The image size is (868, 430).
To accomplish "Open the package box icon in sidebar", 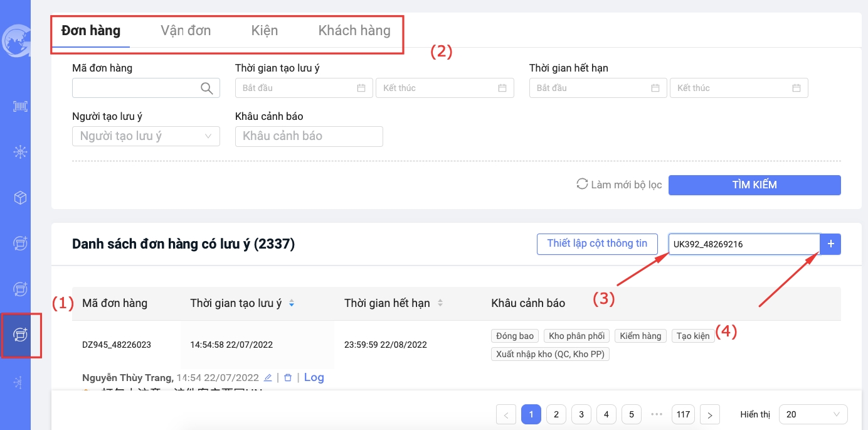I will pyautogui.click(x=21, y=198).
